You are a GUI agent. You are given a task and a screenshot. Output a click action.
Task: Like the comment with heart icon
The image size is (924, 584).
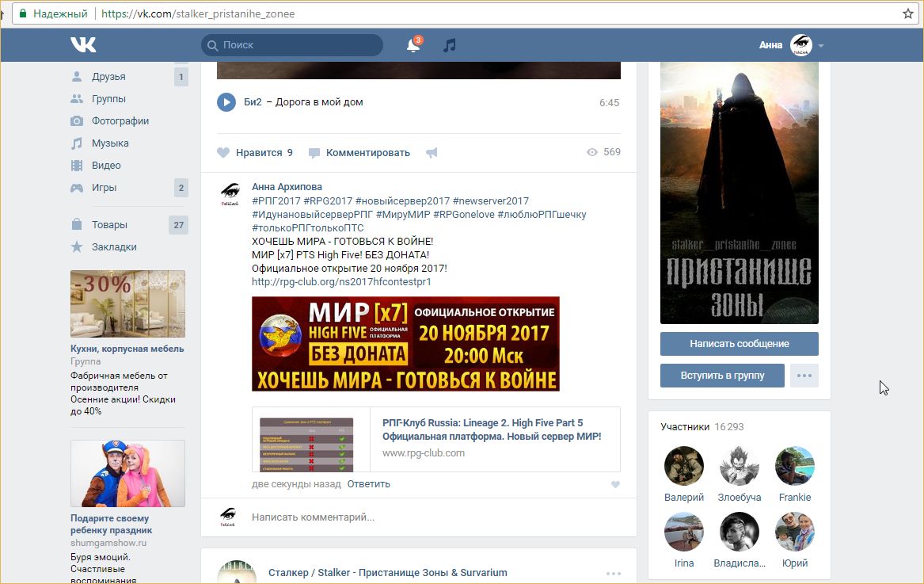[x=615, y=484]
